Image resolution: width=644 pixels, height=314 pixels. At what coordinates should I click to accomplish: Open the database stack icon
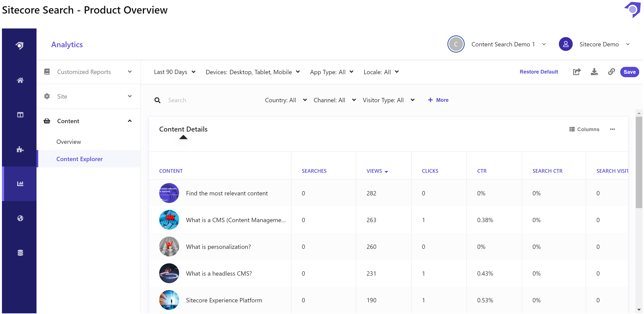[20, 253]
